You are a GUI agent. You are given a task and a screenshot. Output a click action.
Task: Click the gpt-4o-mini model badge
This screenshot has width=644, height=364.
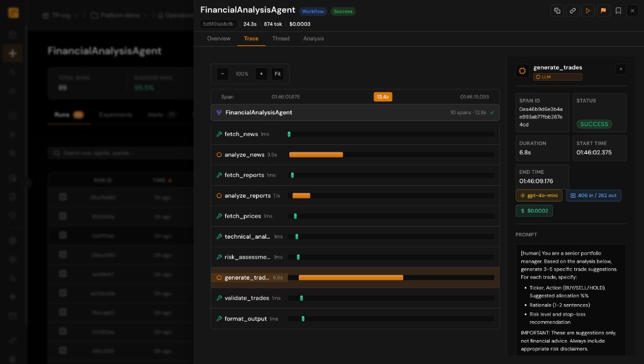click(538, 195)
